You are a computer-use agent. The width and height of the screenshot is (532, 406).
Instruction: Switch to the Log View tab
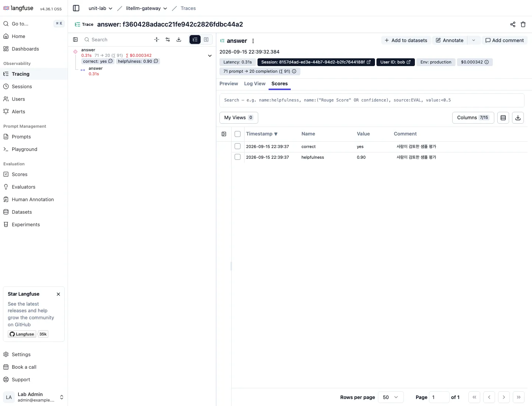pyautogui.click(x=255, y=84)
